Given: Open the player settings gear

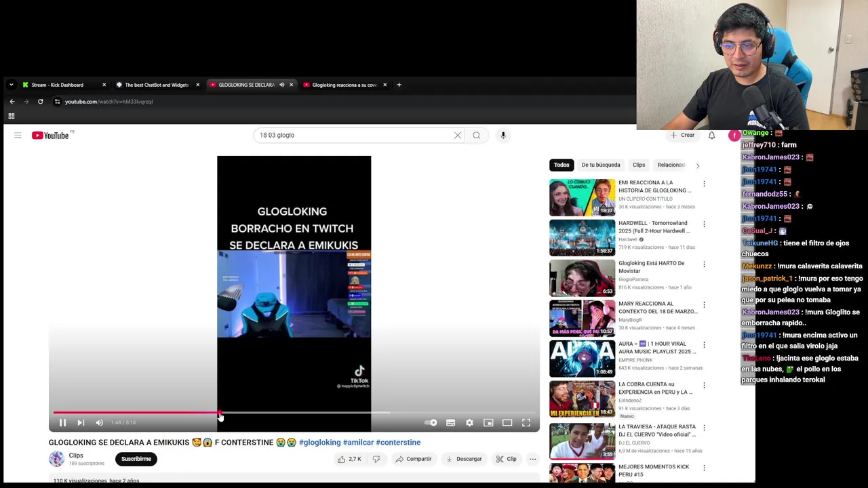Looking at the screenshot, I should (469, 423).
